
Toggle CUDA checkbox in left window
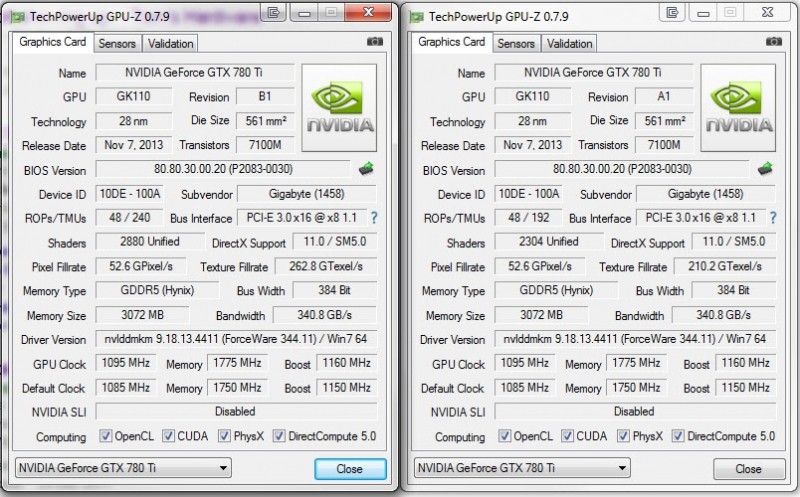168,436
